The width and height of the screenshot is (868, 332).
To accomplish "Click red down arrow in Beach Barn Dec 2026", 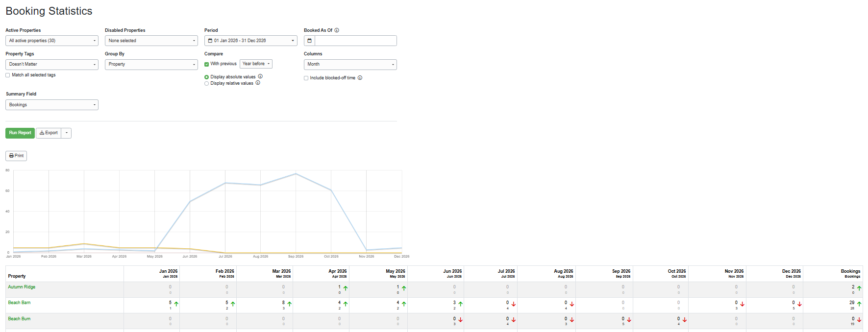I will [x=799, y=304].
